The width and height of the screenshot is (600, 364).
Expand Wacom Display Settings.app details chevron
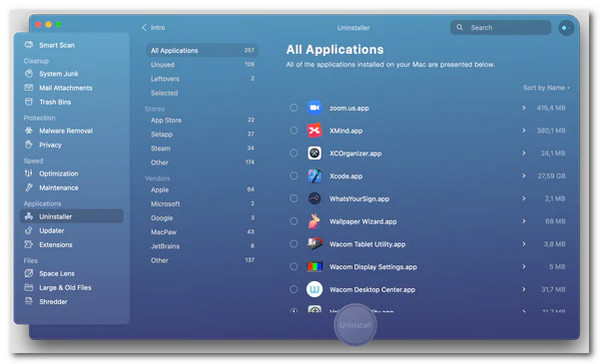(x=523, y=266)
